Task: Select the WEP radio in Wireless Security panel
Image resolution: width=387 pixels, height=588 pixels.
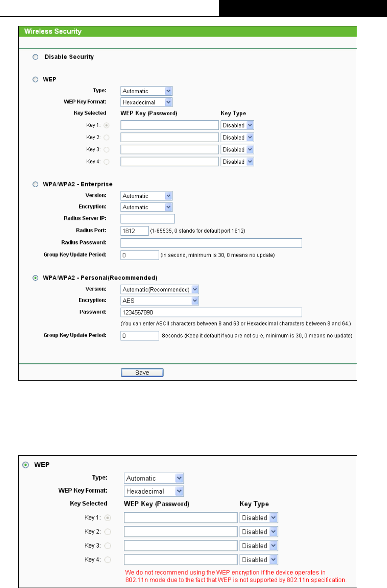Action: tap(36, 79)
